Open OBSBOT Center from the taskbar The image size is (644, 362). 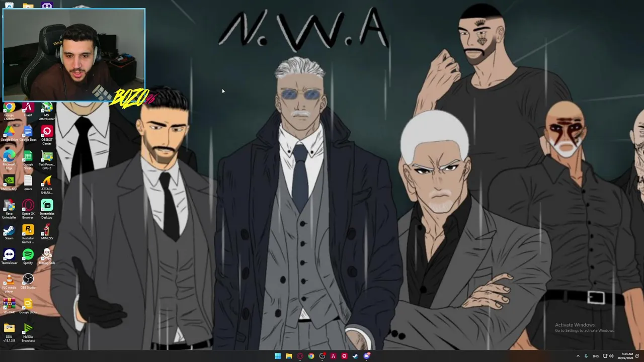[x=344, y=356]
